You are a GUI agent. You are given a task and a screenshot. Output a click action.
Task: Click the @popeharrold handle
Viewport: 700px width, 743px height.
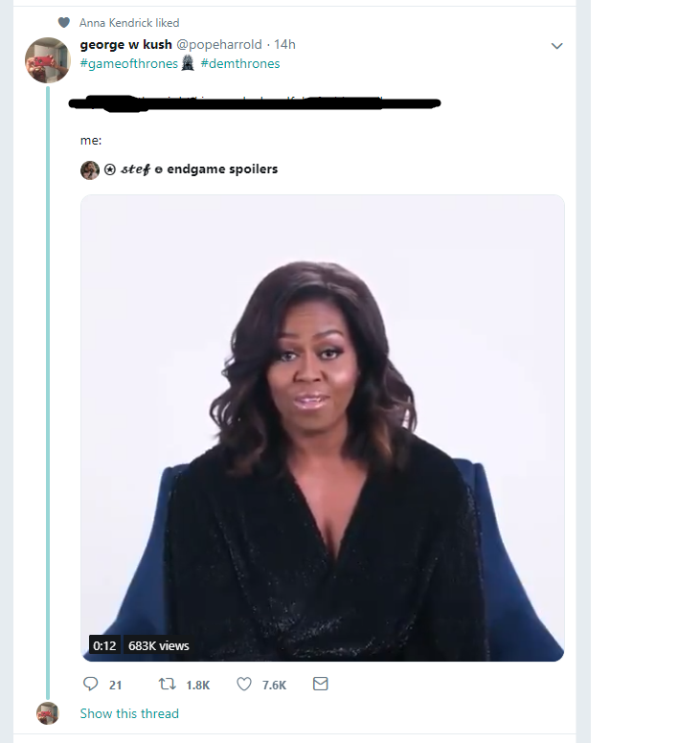tap(219, 44)
